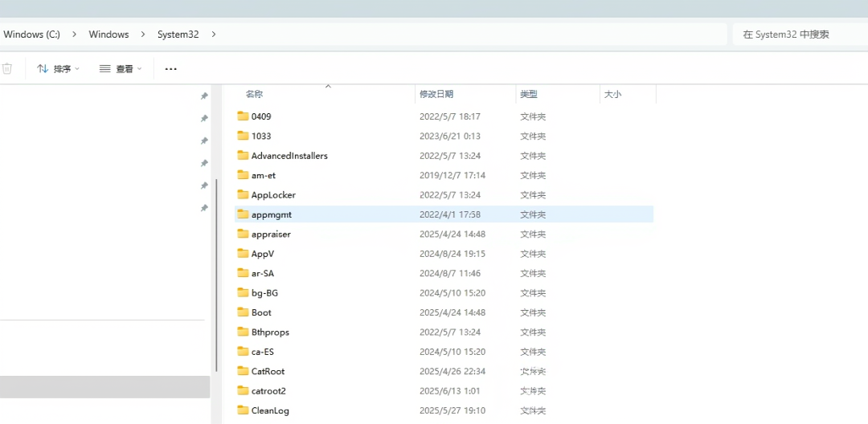Click the appraiser folder icon

pos(243,234)
